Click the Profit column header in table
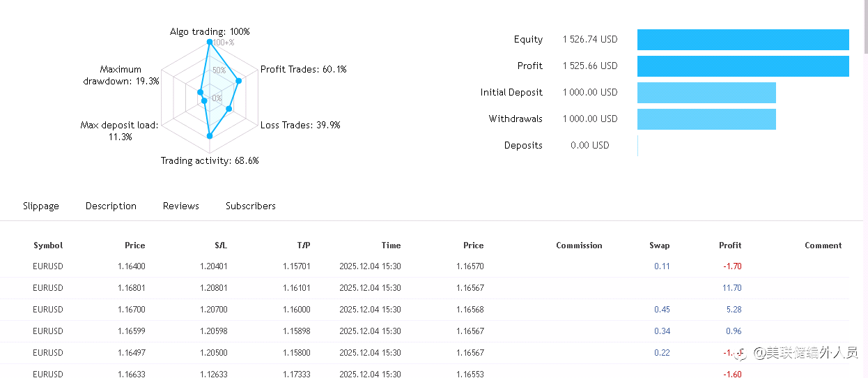This screenshot has height=378, width=868. [730, 245]
